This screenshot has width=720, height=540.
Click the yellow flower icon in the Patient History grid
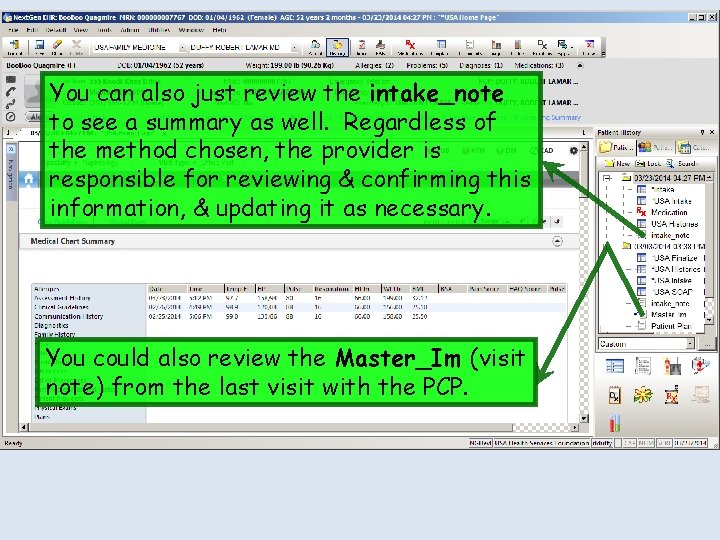[643, 395]
